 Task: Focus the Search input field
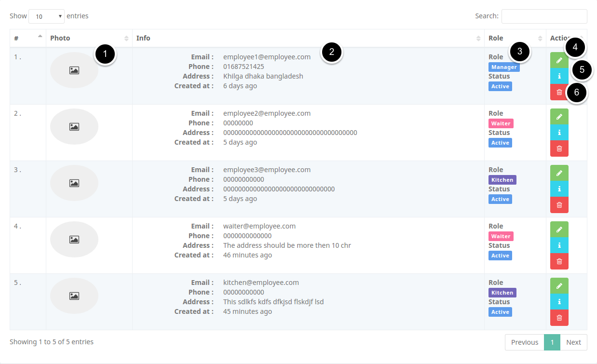(544, 16)
